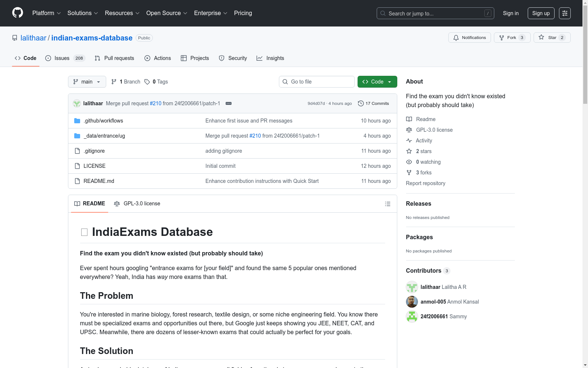Expand the Open Source menu
Image resolution: width=588 pixels, height=368 pixels.
pos(167,13)
